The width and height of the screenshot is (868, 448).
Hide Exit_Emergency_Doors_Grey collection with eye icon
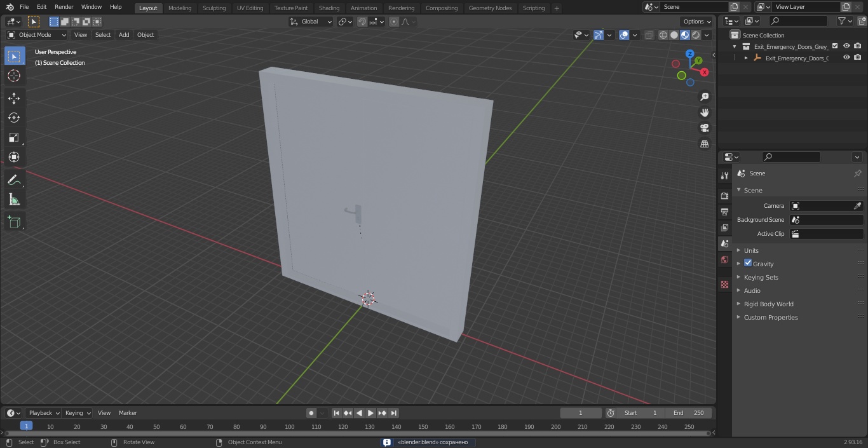[x=846, y=46]
